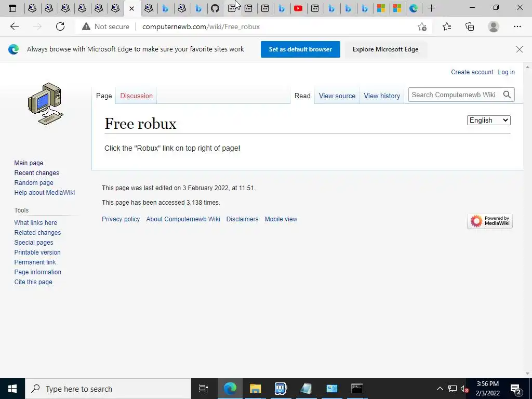Click the wiki search magnifier button
This screenshot has width=532, height=399.
507,95
